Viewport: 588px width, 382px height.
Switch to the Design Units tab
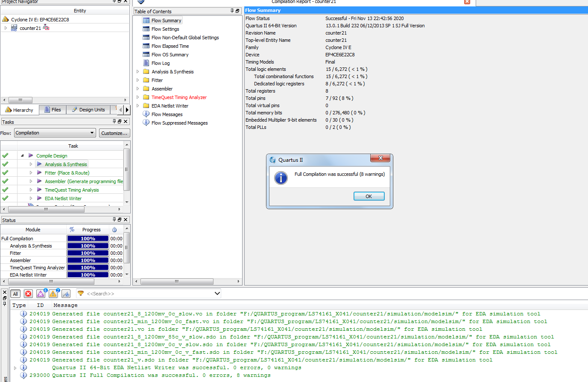88,110
